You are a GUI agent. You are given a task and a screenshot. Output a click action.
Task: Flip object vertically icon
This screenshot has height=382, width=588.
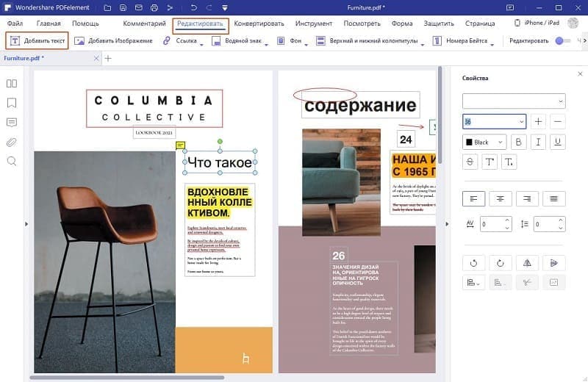click(554, 263)
